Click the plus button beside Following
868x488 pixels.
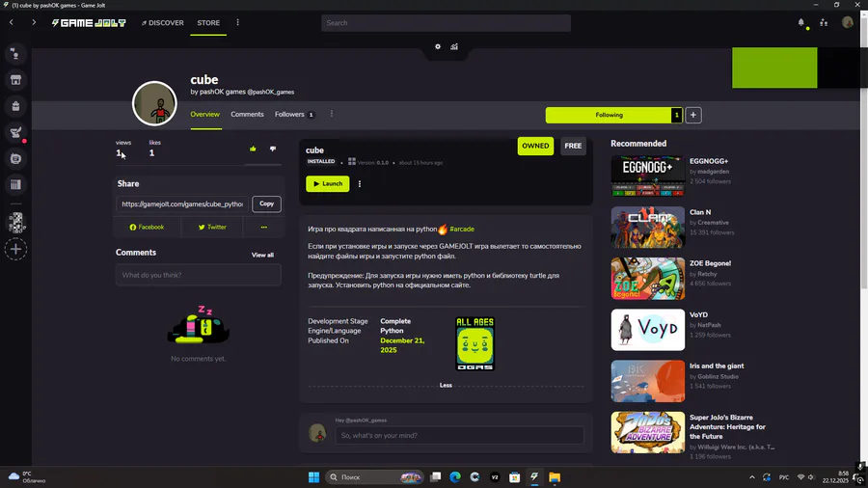point(693,115)
